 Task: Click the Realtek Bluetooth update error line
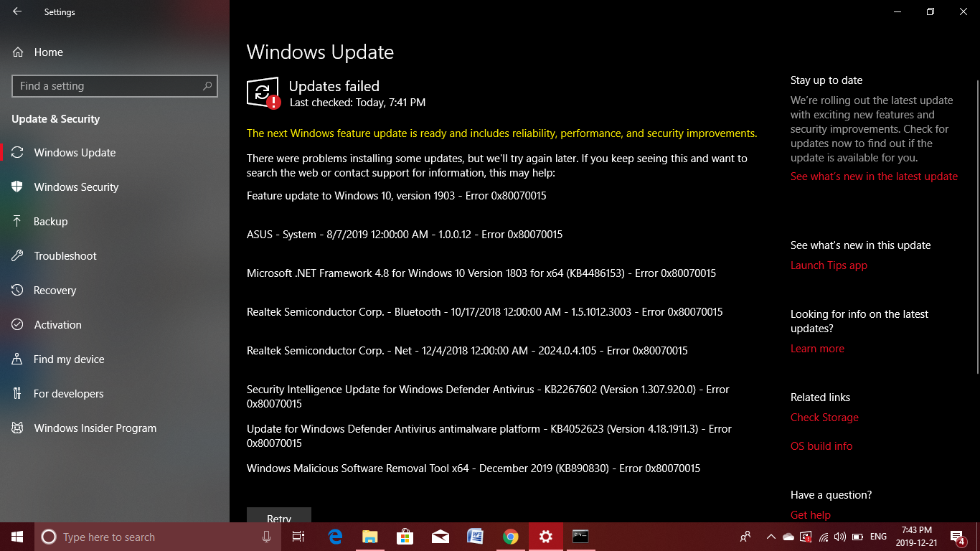pyautogui.click(x=485, y=312)
